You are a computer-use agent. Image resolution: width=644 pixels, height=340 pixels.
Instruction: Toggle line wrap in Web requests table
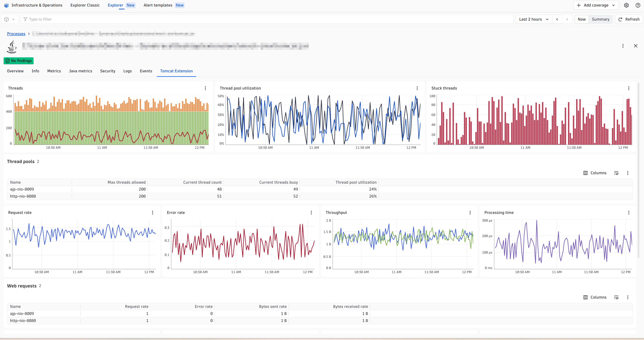click(x=616, y=297)
